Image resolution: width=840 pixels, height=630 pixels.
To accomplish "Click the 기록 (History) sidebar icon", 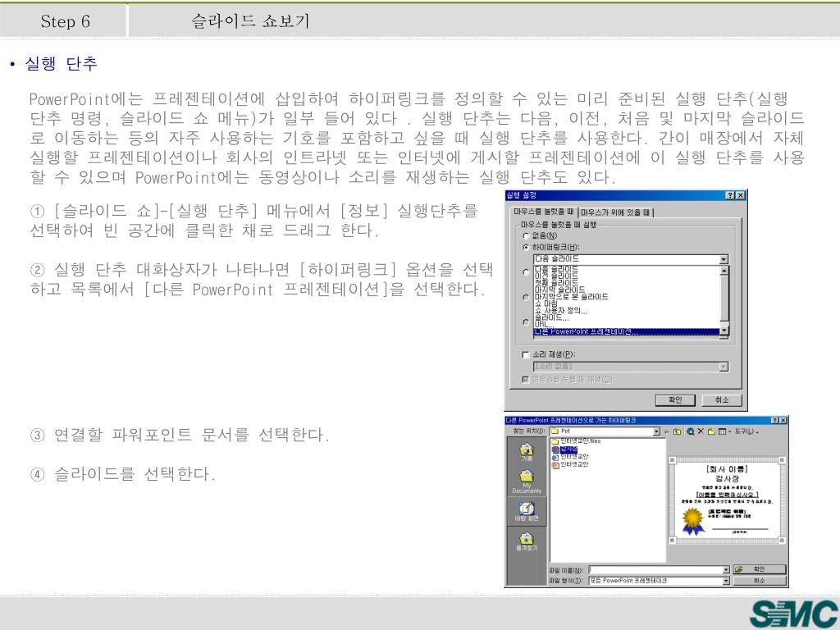I will [527, 452].
